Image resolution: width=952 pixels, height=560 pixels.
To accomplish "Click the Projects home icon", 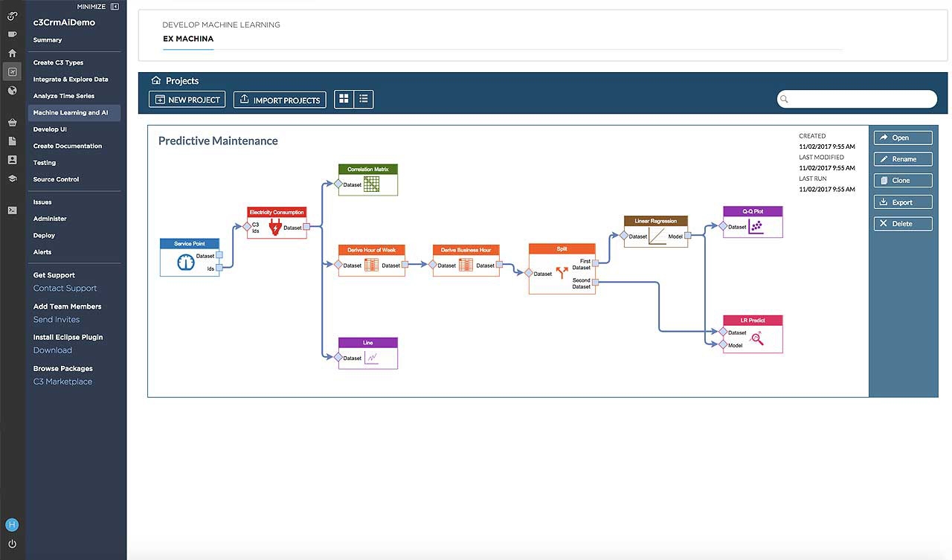I will pyautogui.click(x=156, y=80).
